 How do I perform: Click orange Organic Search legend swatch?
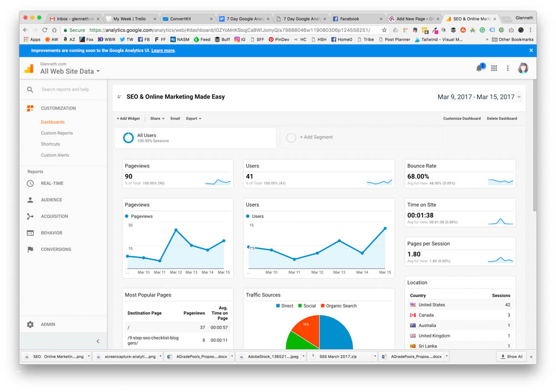[322, 306]
